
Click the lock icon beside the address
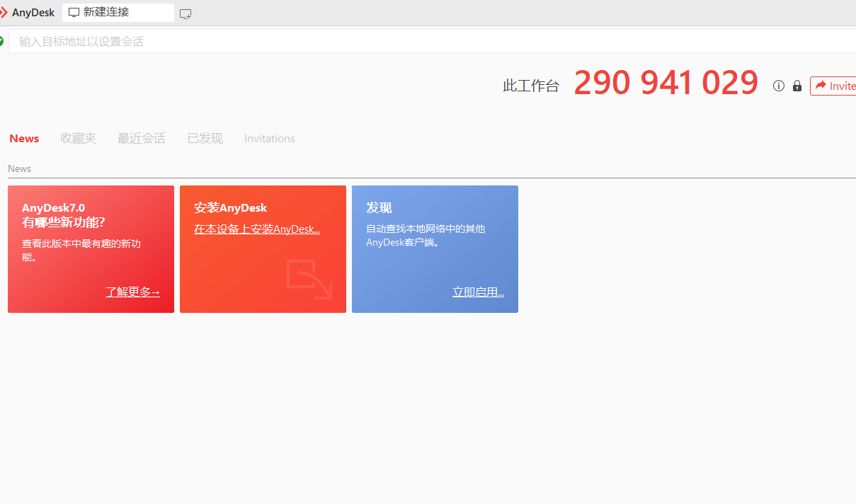click(x=797, y=86)
